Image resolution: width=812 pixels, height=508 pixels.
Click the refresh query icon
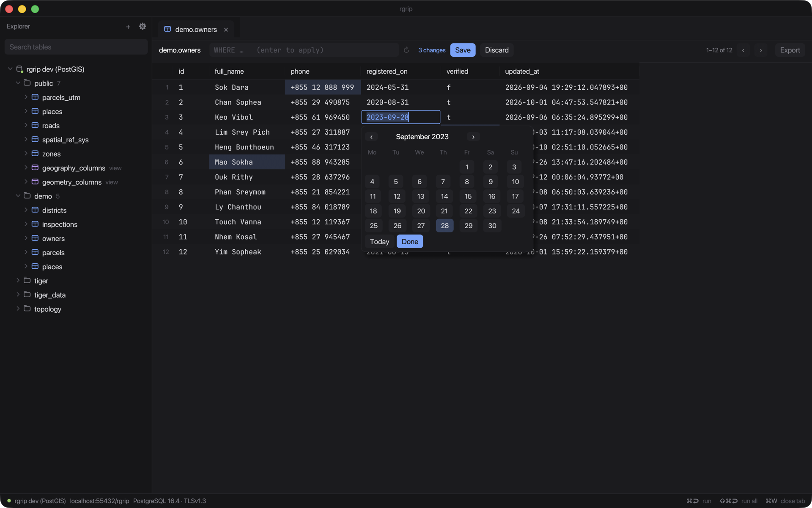point(406,50)
